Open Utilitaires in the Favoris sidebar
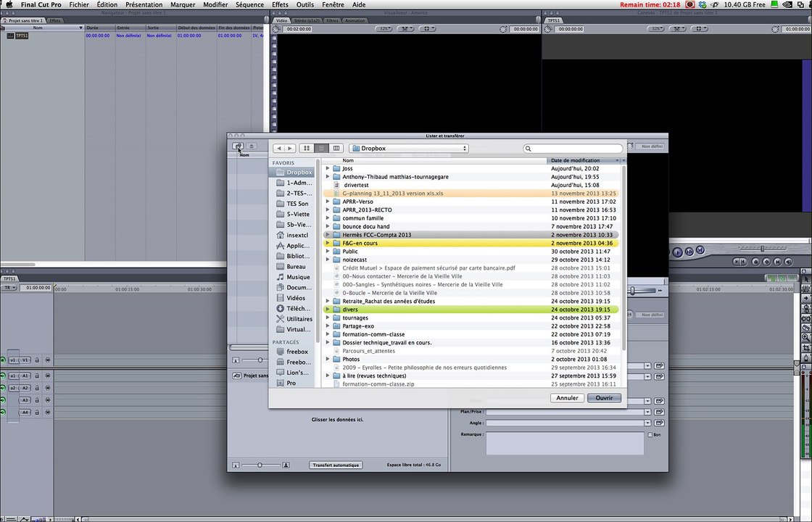 pos(293,319)
